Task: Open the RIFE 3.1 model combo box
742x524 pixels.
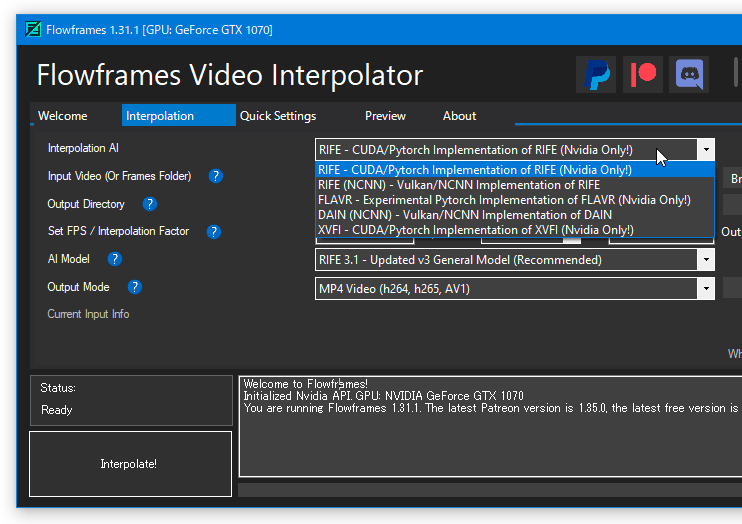Action: point(515,260)
